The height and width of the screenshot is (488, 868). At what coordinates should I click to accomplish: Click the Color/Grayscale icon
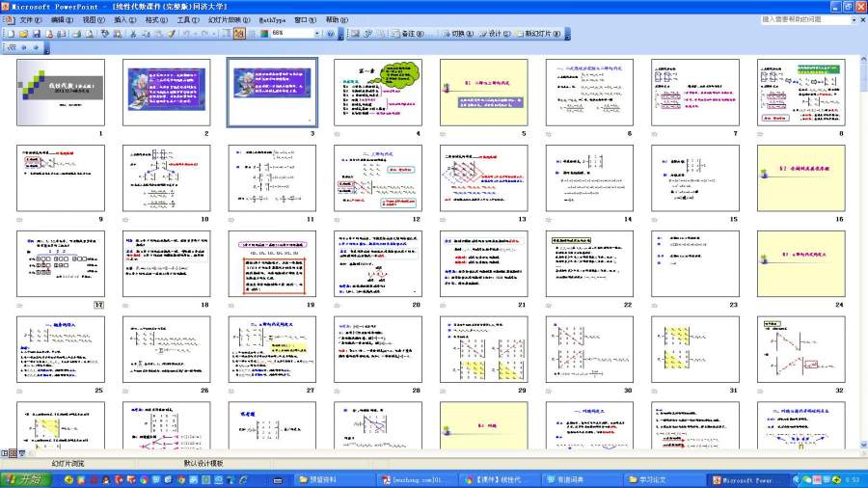point(264,34)
